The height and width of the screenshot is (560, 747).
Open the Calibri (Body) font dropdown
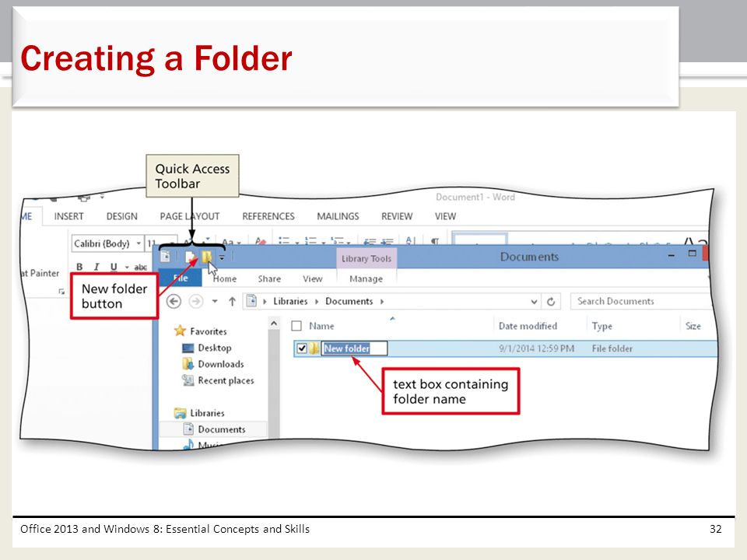click(139, 243)
